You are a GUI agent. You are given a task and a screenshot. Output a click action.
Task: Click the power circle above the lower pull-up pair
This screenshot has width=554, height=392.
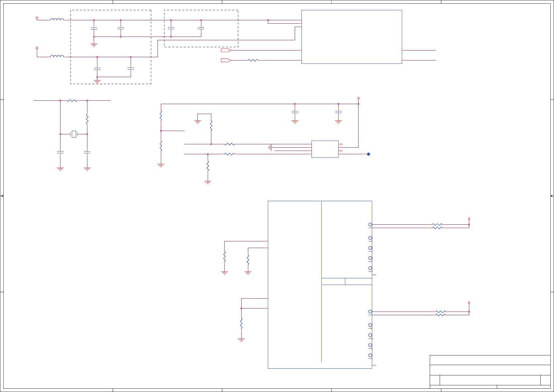pyautogui.click(x=469, y=303)
